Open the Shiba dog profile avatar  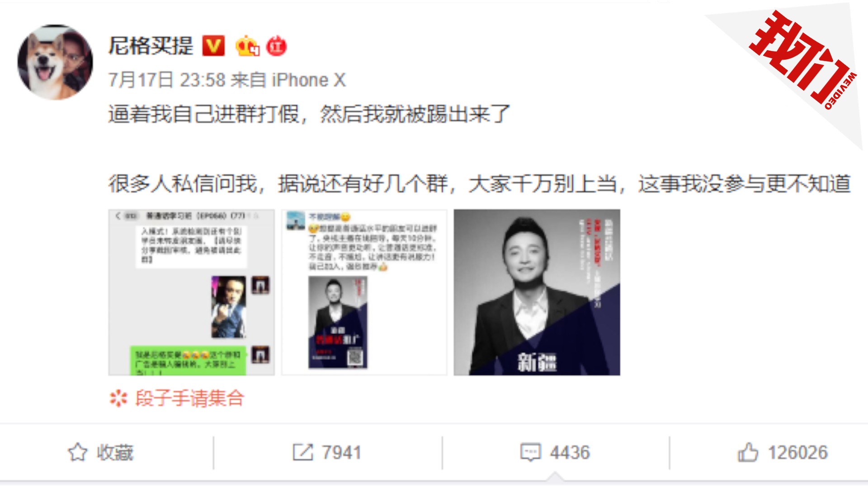pos(55,62)
